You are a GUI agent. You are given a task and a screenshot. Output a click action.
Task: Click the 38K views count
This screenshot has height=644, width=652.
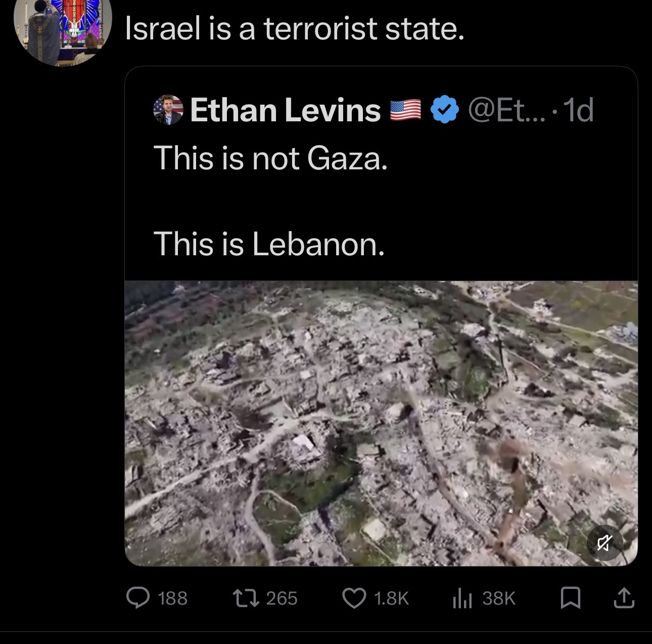[x=498, y=599]
